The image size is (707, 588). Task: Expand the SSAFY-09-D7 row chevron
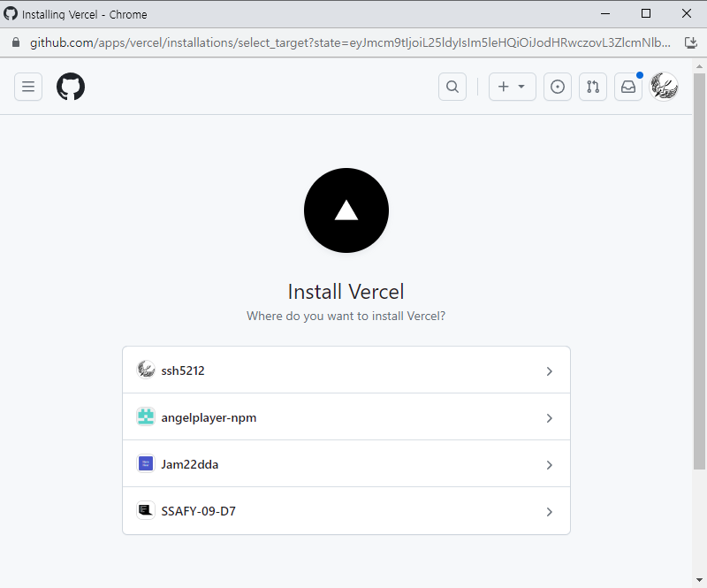[x=549, y=511]
